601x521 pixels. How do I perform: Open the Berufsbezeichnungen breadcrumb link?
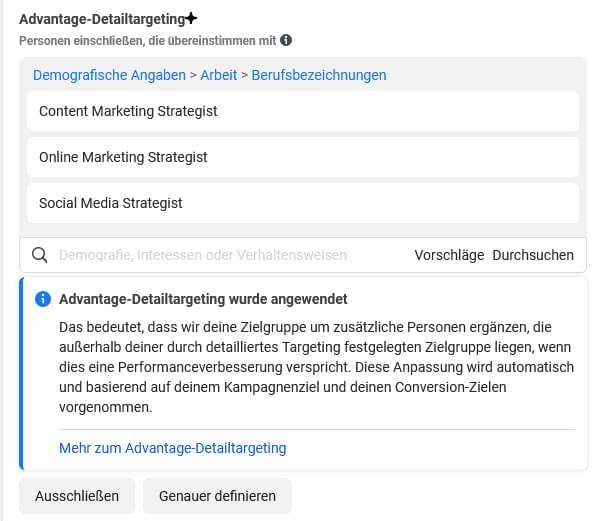click(319, 75)
